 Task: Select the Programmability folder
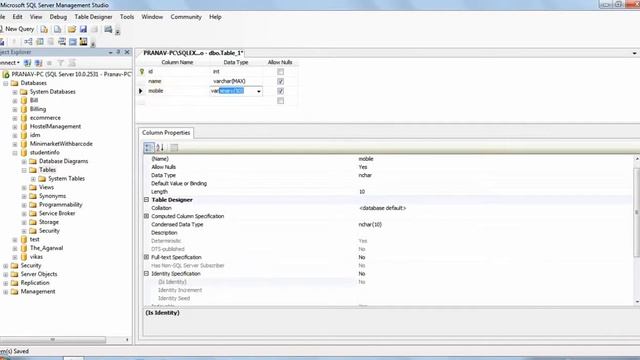pos(60,205)
